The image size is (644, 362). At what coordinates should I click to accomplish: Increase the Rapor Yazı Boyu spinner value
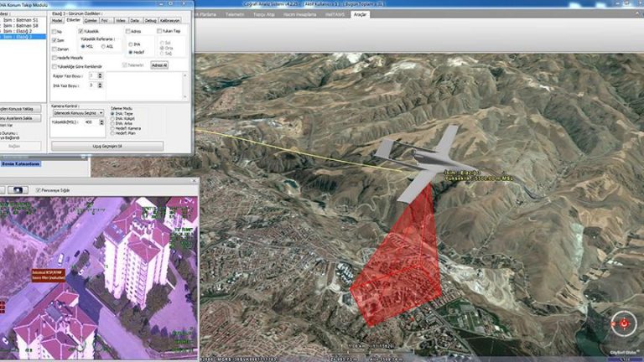tap(101, 74)
